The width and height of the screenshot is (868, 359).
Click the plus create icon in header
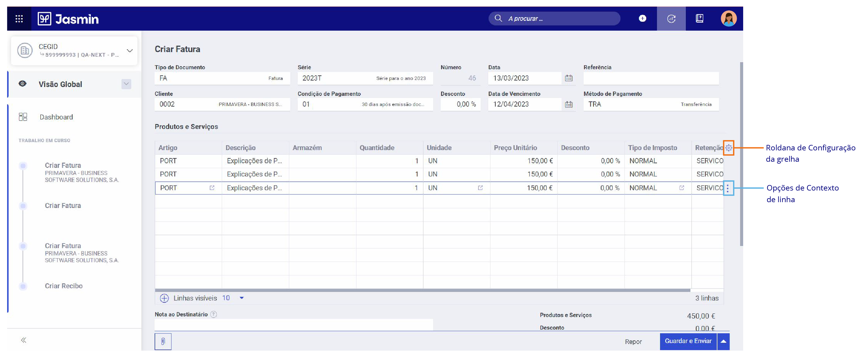(642, 18)
